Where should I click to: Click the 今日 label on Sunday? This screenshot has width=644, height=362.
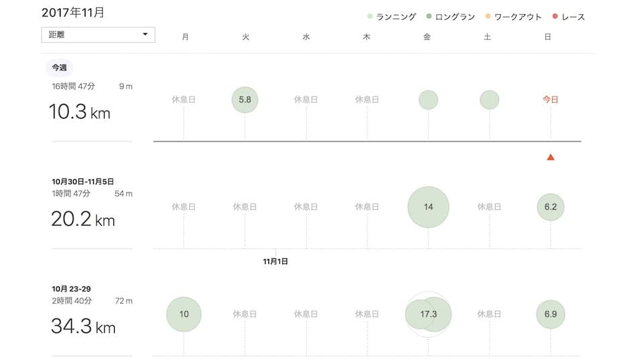550,100
